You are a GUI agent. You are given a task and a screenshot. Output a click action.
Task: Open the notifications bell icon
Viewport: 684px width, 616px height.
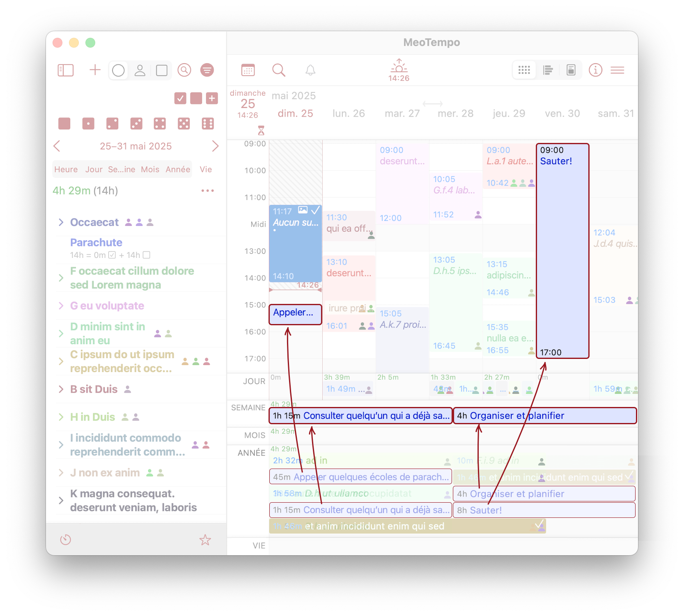point(310,70)
